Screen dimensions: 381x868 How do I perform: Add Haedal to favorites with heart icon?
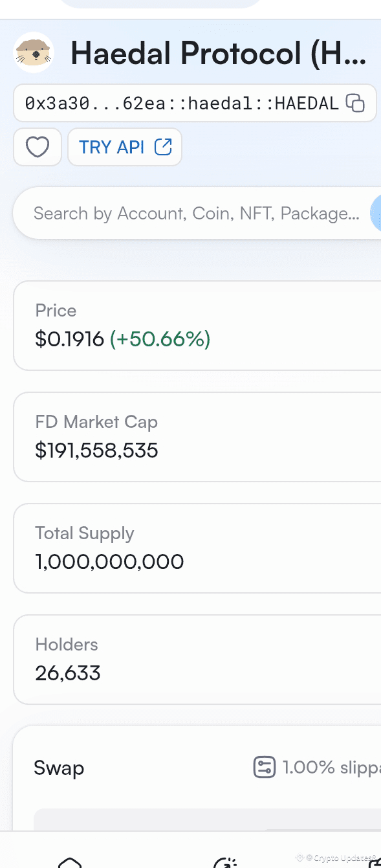tap(38, 147)
